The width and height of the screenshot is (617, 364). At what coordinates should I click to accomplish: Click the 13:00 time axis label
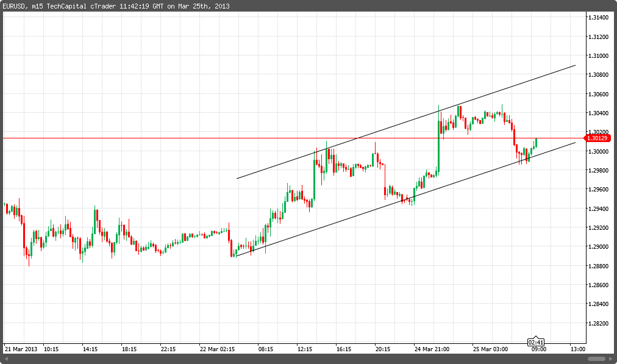coord(577,349)
